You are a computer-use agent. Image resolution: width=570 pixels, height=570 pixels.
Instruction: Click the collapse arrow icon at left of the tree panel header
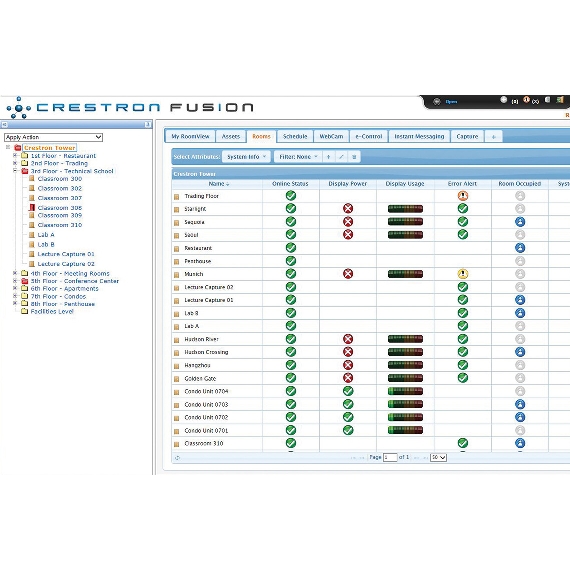[x=5, y=125]
